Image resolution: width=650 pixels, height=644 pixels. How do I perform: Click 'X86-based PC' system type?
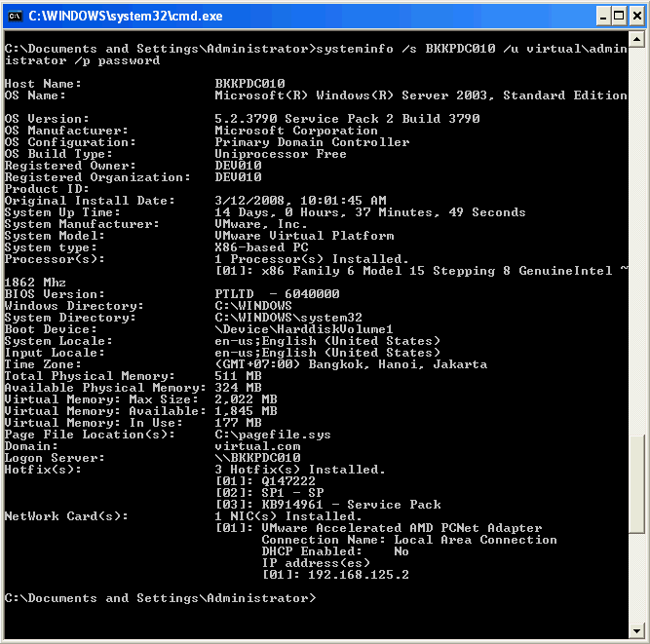(x=261, y=247)
